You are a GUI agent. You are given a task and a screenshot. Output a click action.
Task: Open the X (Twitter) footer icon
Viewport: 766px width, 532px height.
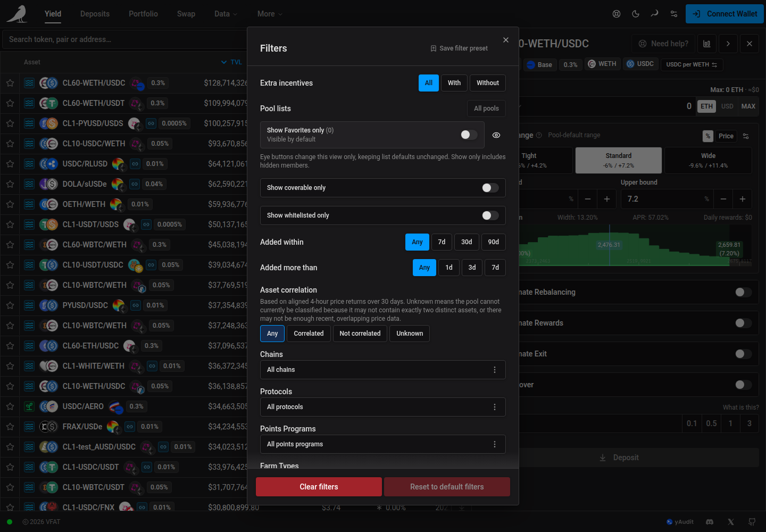(731, 522)
